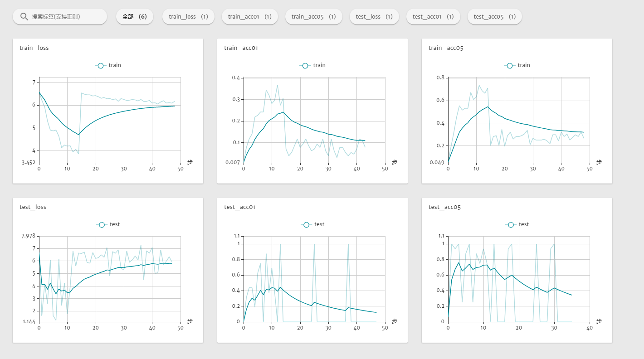Click the search magnifier icon
This screenshot has width=644, height=359.
pos(24,17)
